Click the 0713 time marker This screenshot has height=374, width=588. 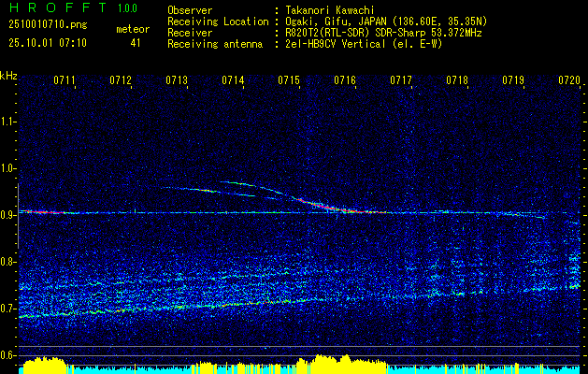click(x=177, y=80)
